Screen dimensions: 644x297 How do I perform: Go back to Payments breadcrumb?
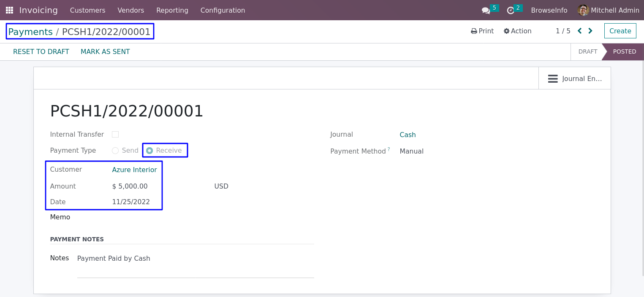tap(30, 32)
